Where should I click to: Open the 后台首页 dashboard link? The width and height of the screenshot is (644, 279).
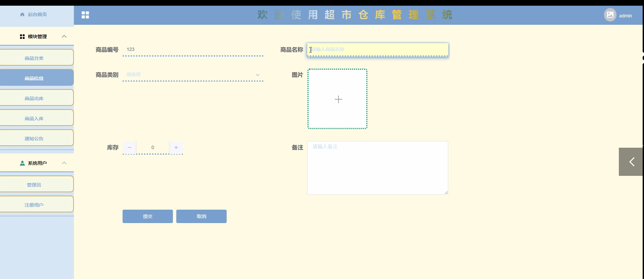click(x=37, y=14)
